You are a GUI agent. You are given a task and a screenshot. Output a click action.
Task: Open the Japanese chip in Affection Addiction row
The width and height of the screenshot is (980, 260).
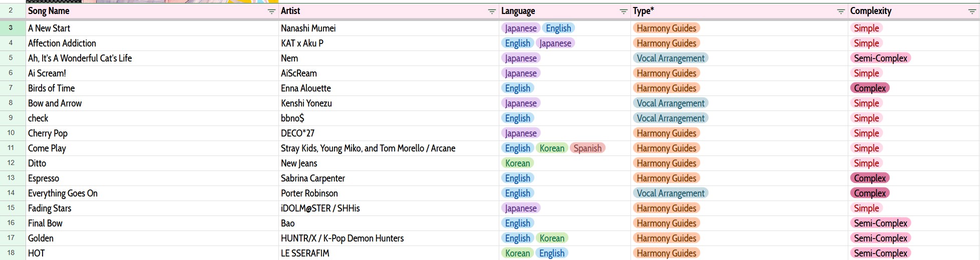click(x=555, y=43)
